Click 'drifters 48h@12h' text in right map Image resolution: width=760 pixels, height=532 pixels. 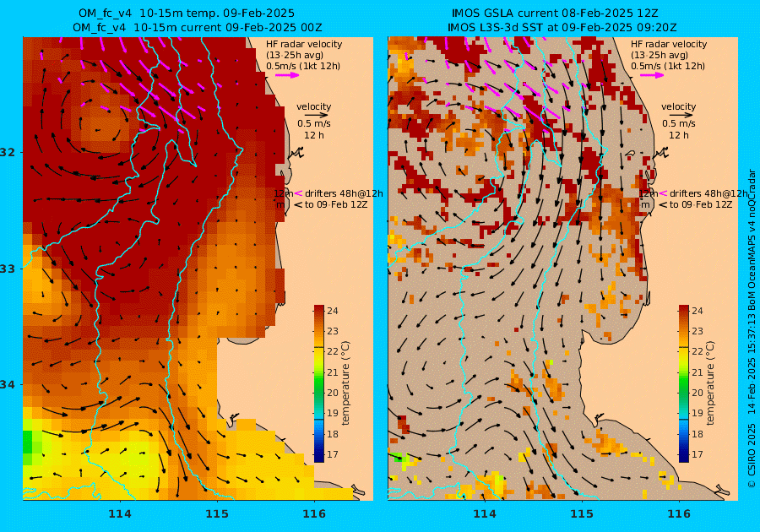coord(708,193)
